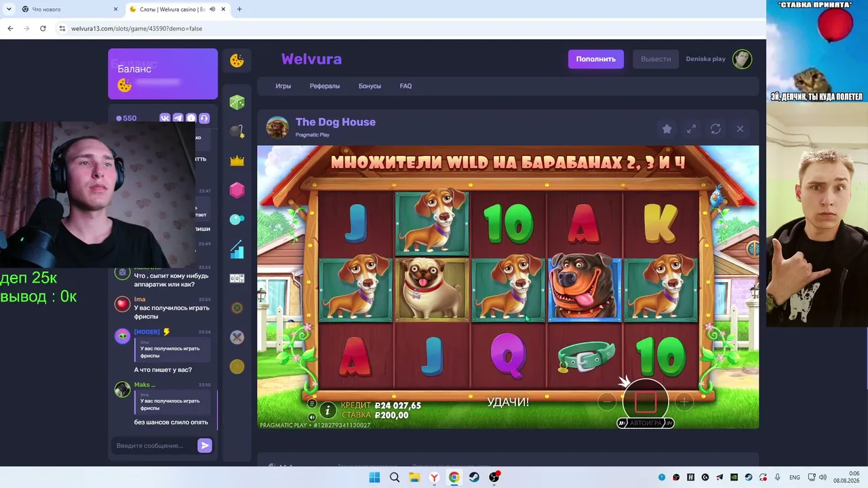Open the taskbar clock and date
Image resolution: width=868 pixels, height=488 pixels.
coord(846,477)
